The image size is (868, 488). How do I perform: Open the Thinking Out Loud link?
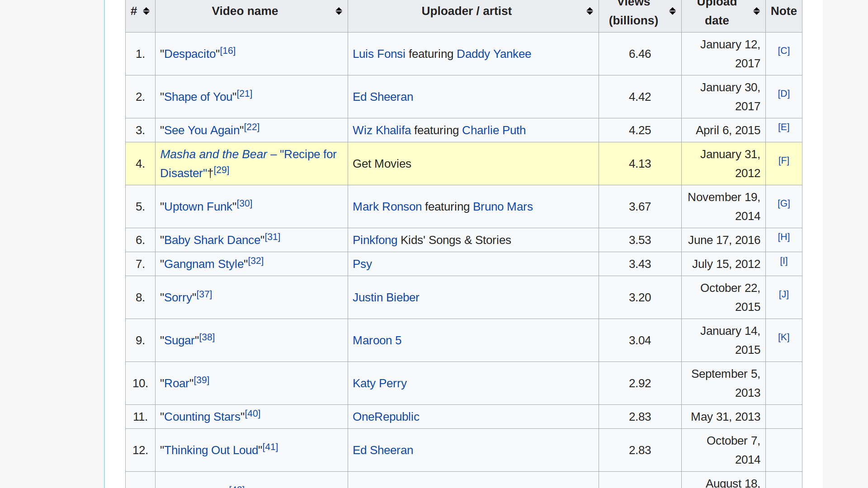click(x=211, y=450)
